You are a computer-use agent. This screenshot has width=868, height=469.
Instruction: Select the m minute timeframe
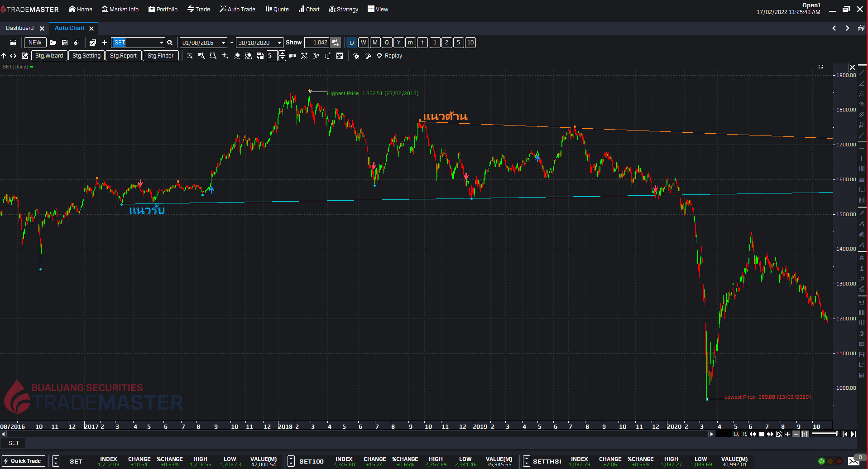click(x=411, y=43)
